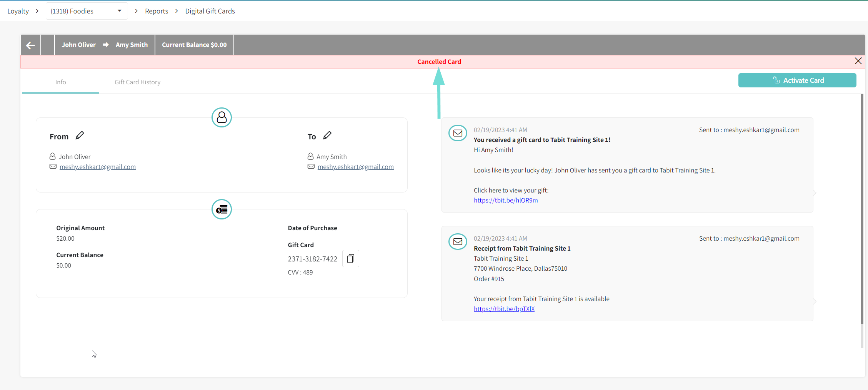Screen dimensions: 868x390
Task: Click envelope icon of the receipt email
Action: (458, 242)
